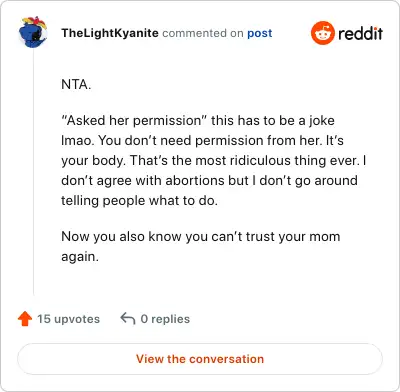Click the orange upvote arrow icon
Viewport: 400px width, 392px height.
coord(25,319)
